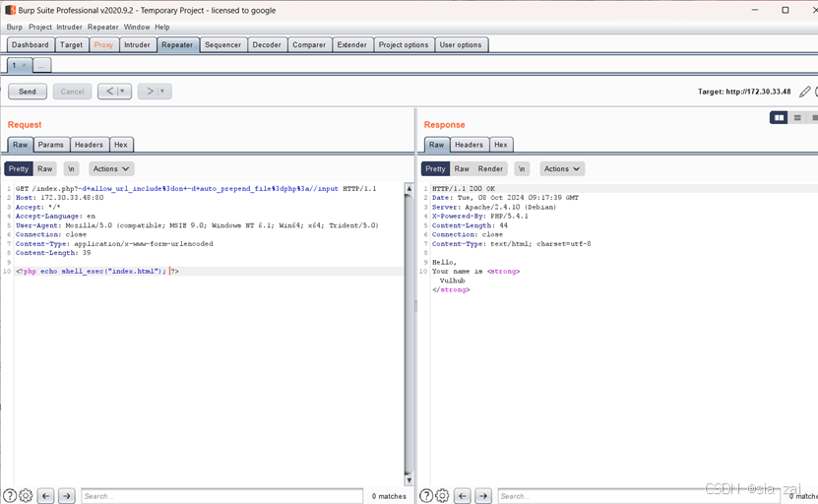Click the Request panel help question mark icon
Screen dimensions: 818x504
[x=10, y=496]
